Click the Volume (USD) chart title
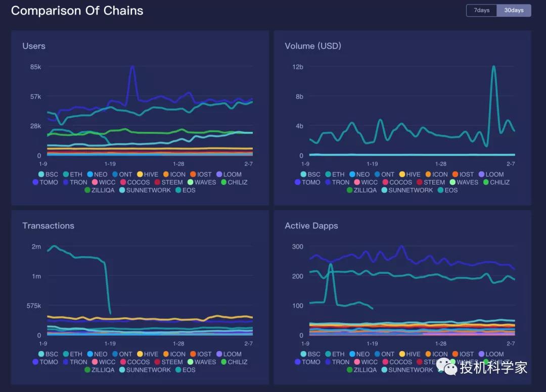The height and width of the screenshot is (392, 546). point(313,46)
